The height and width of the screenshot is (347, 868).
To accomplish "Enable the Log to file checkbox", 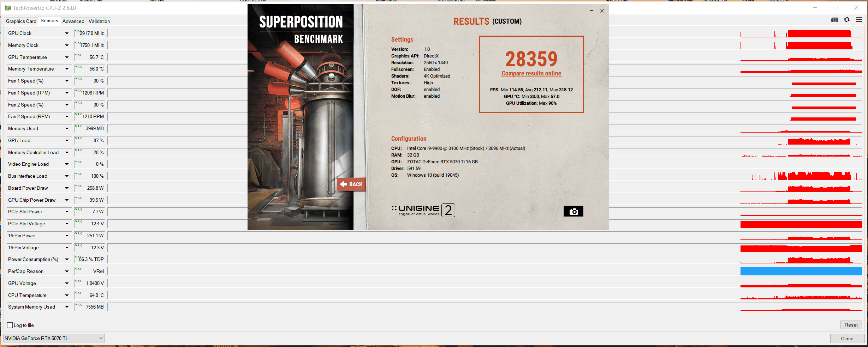I will point(10,325).
